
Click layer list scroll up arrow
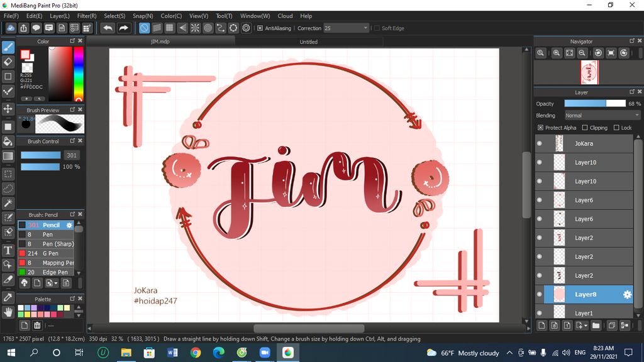[638, 136]
